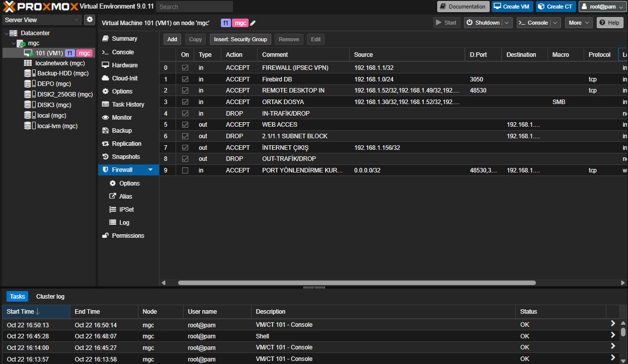Click the Add firewall rule button
This screenshot has width=628, height=364.
coord(172,39)
